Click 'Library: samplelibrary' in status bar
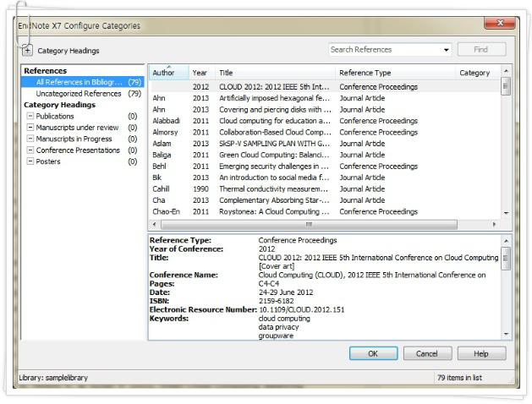This screenshot has width=532, height=404. (x=53, y=378)
